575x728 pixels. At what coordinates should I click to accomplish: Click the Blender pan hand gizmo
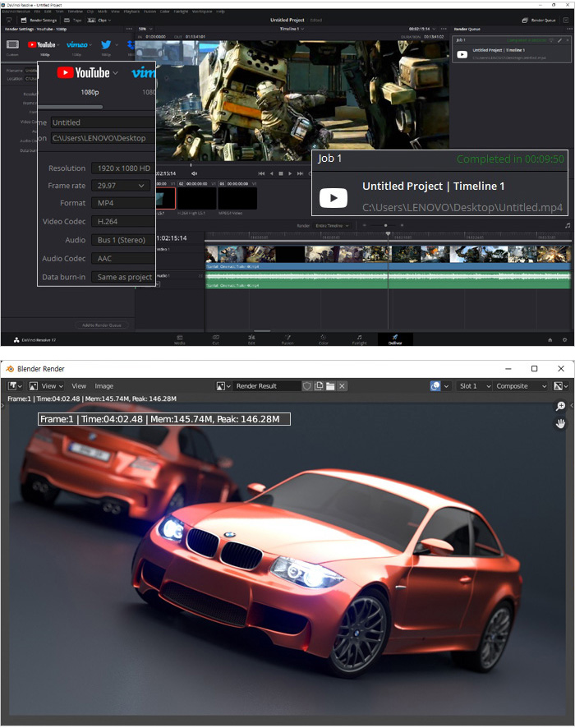pyautogui.click(x=560, y=423)
